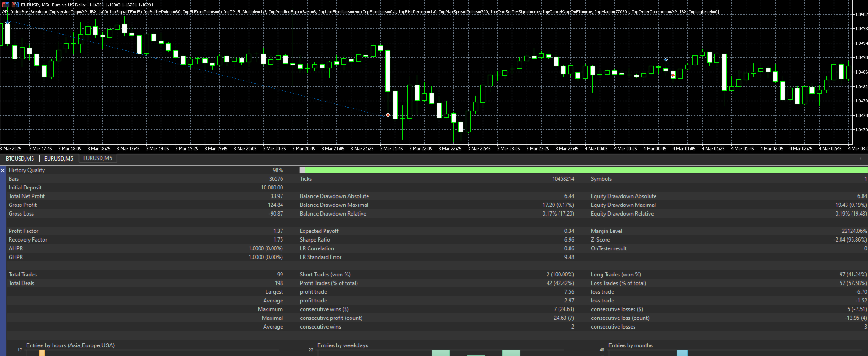Image resolution: width=868 pixels, height=356 pixels.
Task: Click the Total Net Profit value 33.97
Action: pyautogui.click(x=277, y=196)
